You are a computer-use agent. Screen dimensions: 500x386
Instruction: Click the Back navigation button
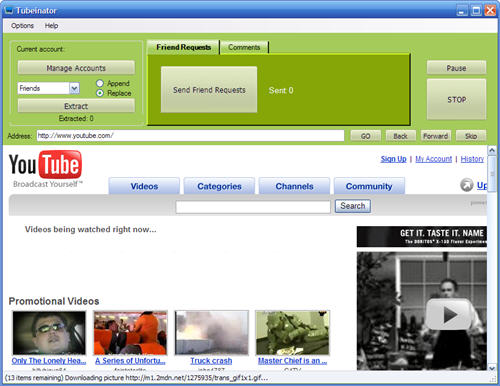pyautogui.click(x=400, y=136)
